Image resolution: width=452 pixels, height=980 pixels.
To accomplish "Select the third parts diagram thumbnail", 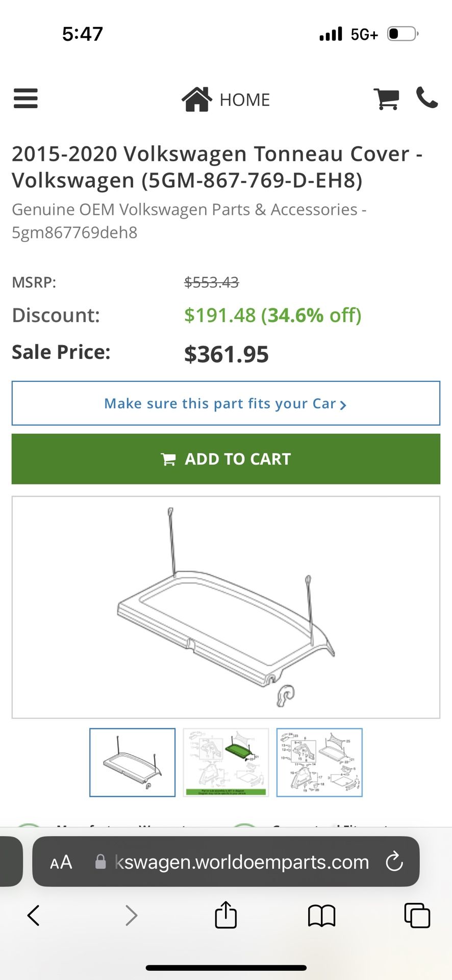I will [x=319, y=762].
